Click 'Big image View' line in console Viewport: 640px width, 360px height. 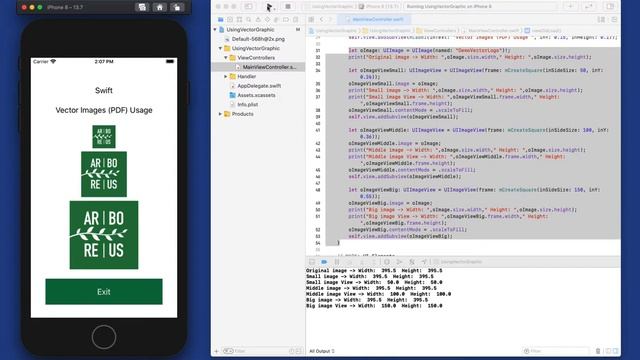click(x=374, y=306)
